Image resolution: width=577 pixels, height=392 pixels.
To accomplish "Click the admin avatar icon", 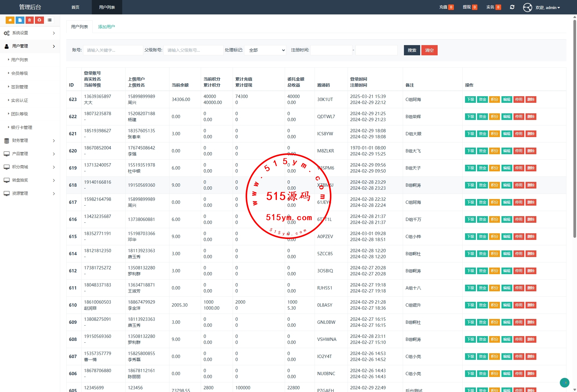I will 527,8.
